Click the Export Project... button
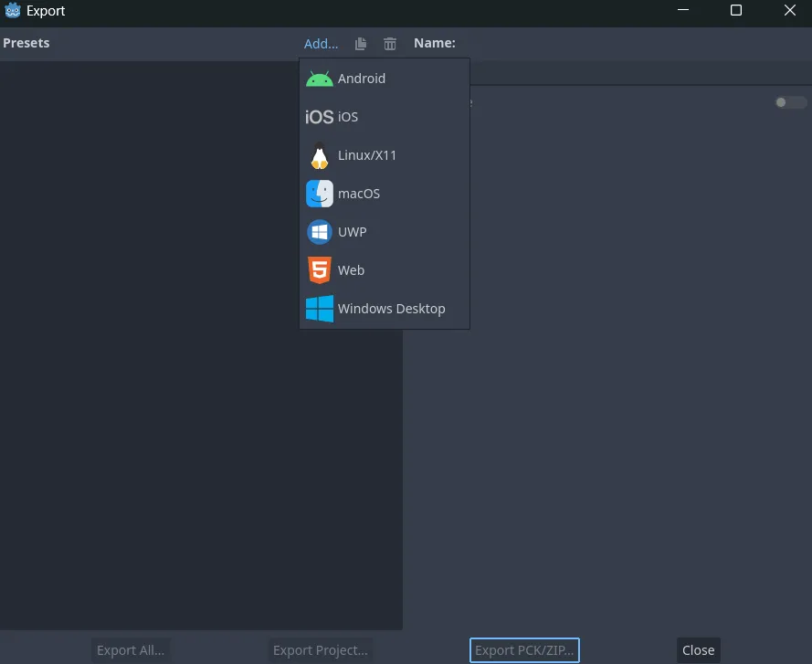Screen dimensions: 812x664 pyautogui.click(x=320, y=650)
